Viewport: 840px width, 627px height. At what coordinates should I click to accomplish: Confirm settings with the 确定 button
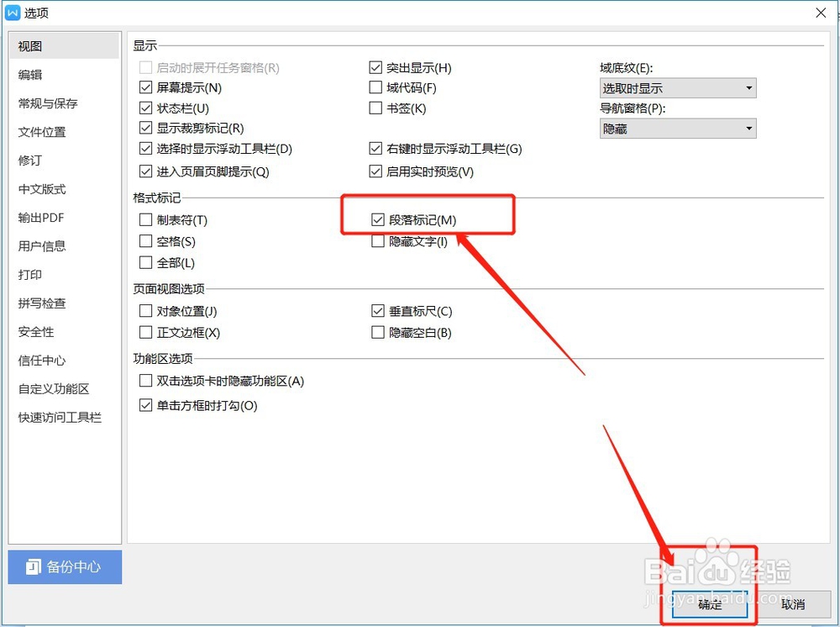(x=708, y=604)
